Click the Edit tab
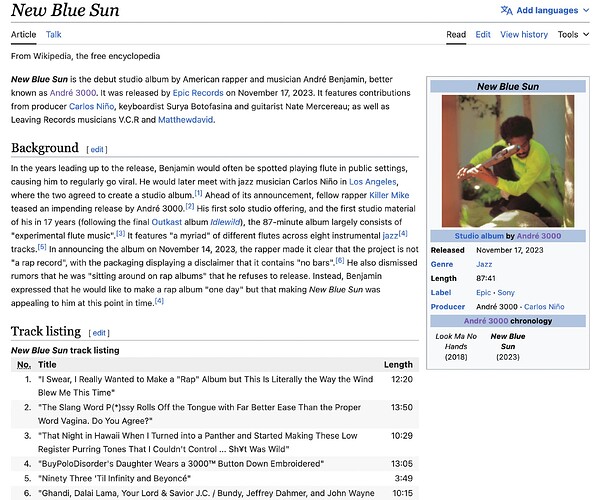 tap(483, 35)
